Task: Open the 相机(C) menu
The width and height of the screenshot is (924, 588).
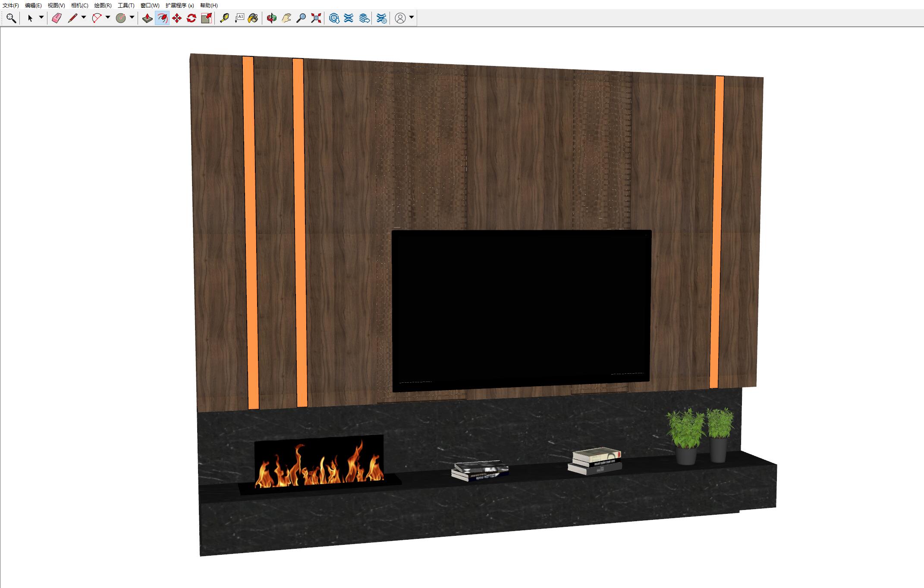Action: [x=79, y=5]
